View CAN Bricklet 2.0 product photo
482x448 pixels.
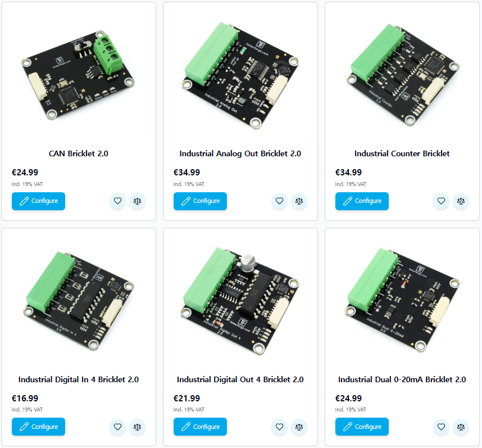pyautogui.click(x=78, y=75)
